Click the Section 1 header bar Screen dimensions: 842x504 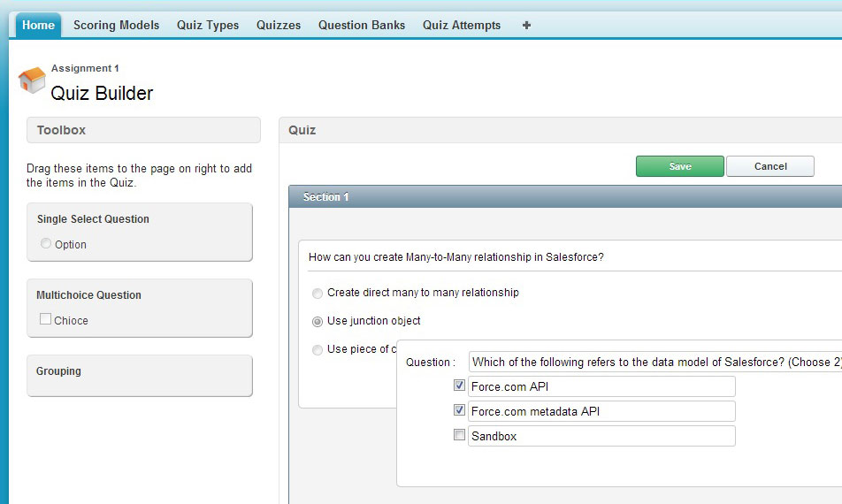click(x=565, y=197)
